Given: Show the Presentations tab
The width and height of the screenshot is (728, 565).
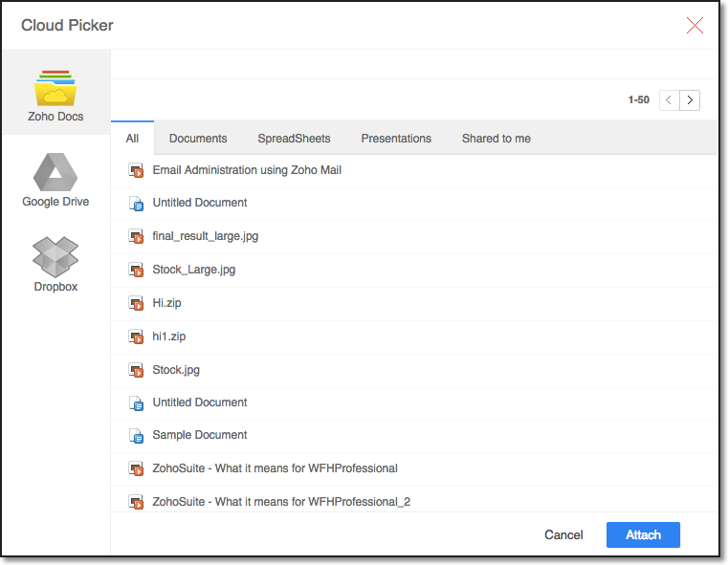Looking at the screenshot, I should 396,139.
